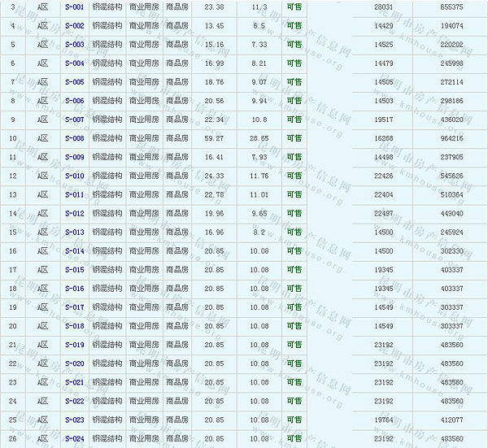Open unit link S-002
Viewport: 488px width, 448px height.
tap(74, 25)
